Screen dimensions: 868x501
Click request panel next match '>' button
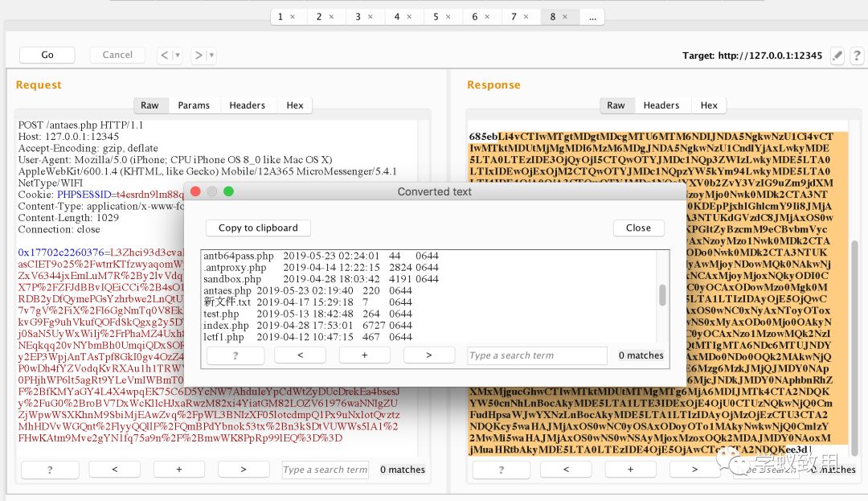244,470
